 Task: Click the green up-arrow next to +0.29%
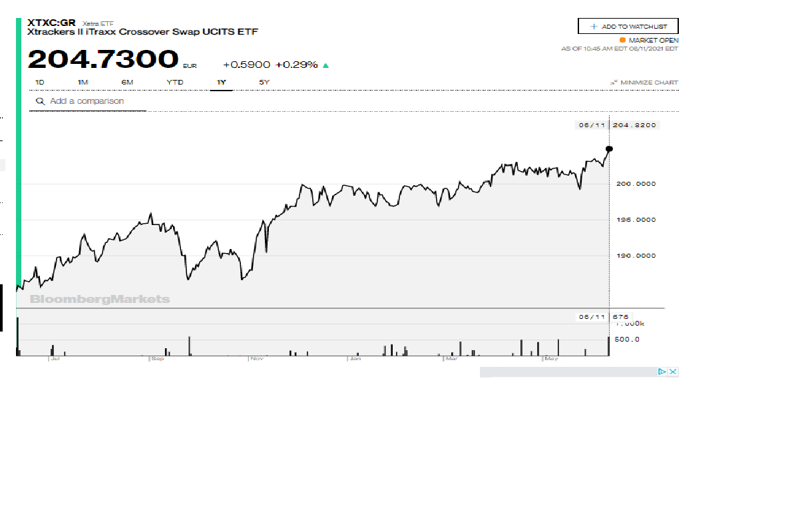(325, 65)
